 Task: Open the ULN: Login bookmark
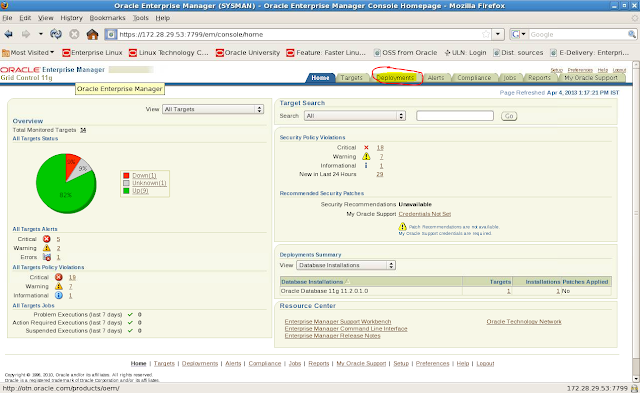pyautogui.click(x=465, y=53)
